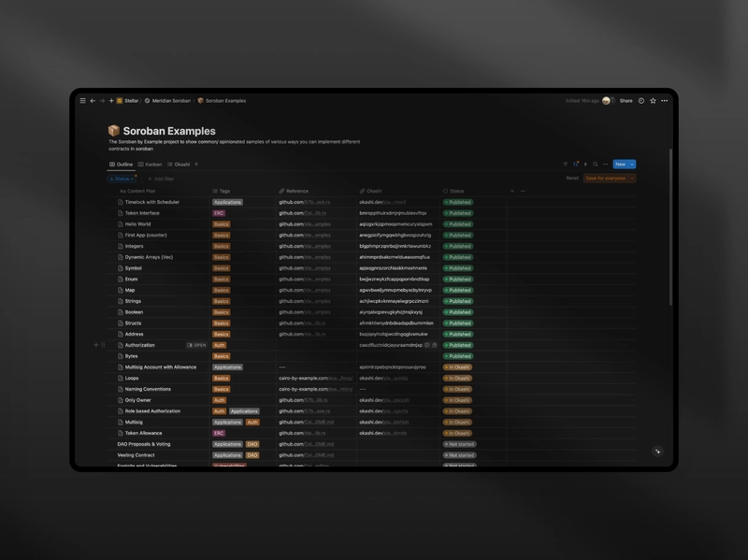Screen dimensions: 748x560
Task: Open the Okashi column header
Action: (370, 191)
